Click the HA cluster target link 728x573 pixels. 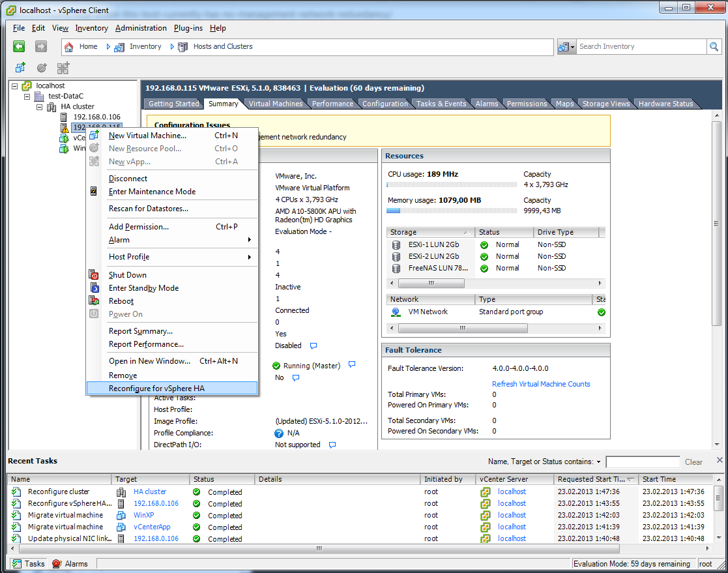(x=149, y=492)
